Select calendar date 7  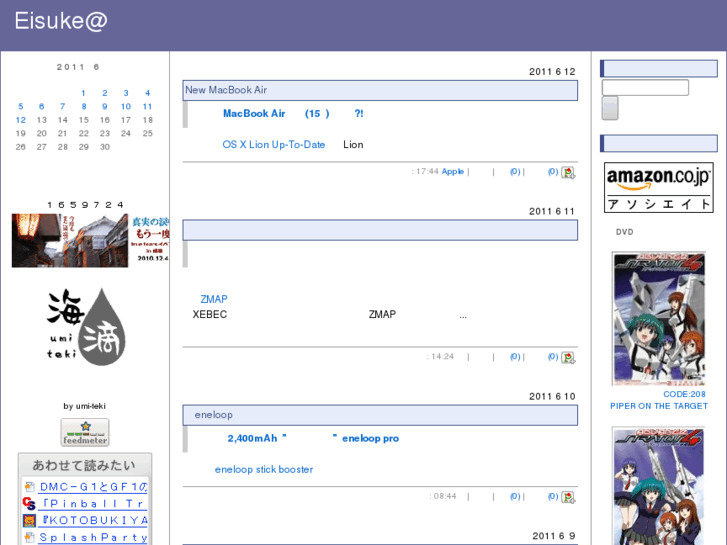click(63, 107)
